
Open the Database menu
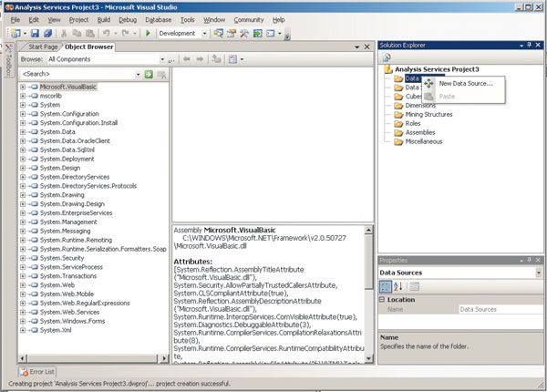pyautogui.click(x=159, y=20)
